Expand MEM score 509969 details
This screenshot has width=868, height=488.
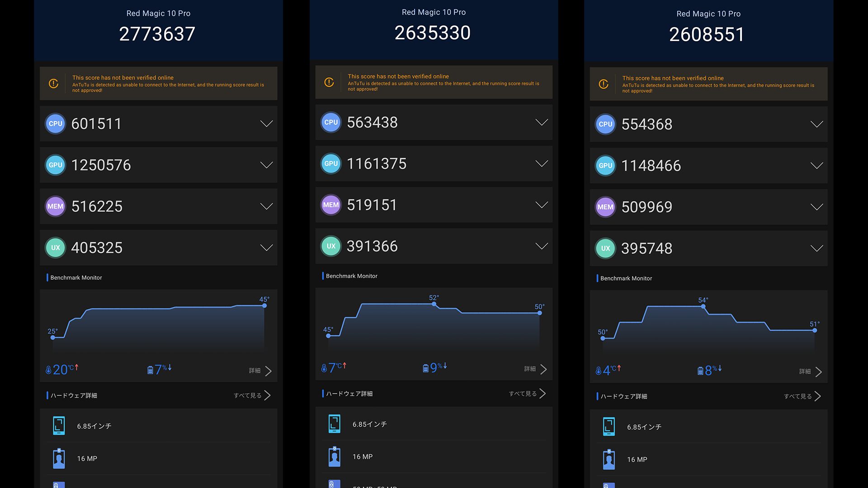(x=817, y=207)
